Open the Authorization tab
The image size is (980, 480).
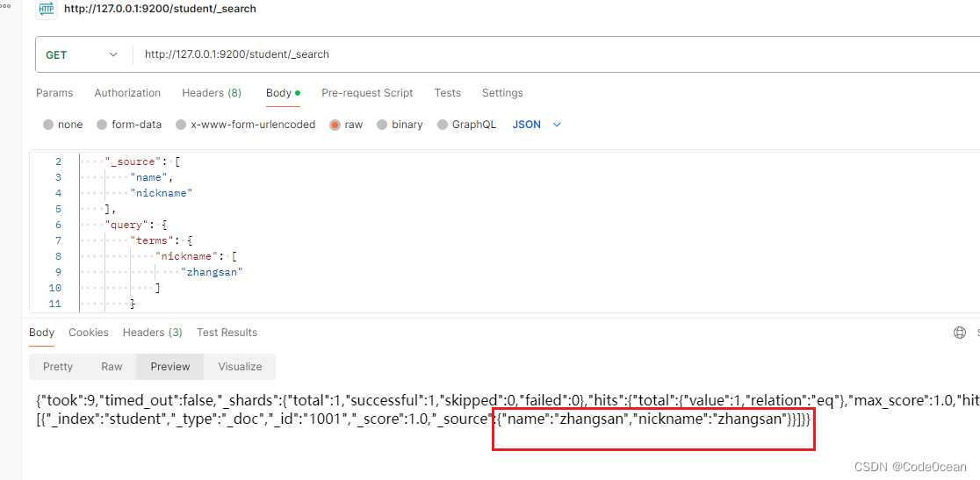pyautogui.click(x=127, y=93)
